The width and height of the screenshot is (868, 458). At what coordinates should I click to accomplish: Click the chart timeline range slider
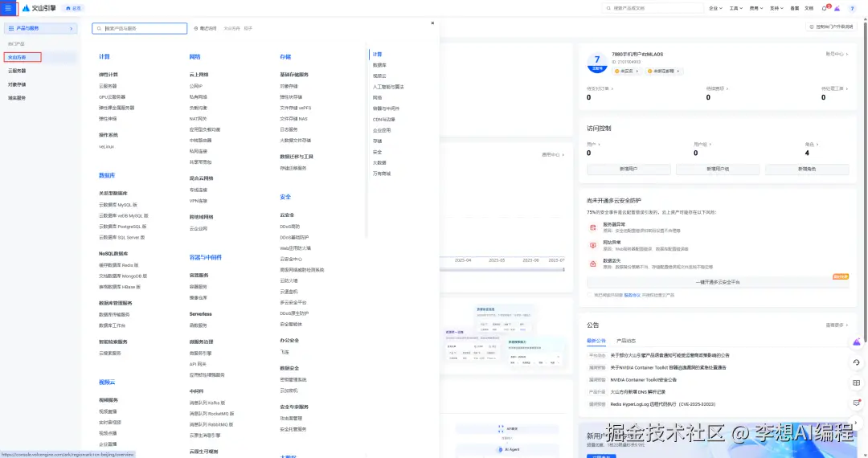(x=502, y=270)
